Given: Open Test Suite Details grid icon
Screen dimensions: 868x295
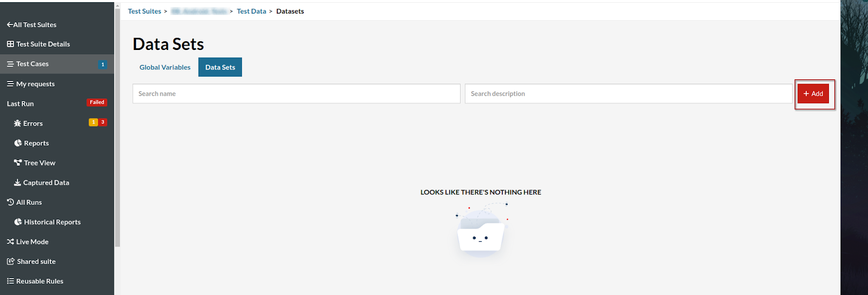Looking at the screenshot, I should [10, 44].
